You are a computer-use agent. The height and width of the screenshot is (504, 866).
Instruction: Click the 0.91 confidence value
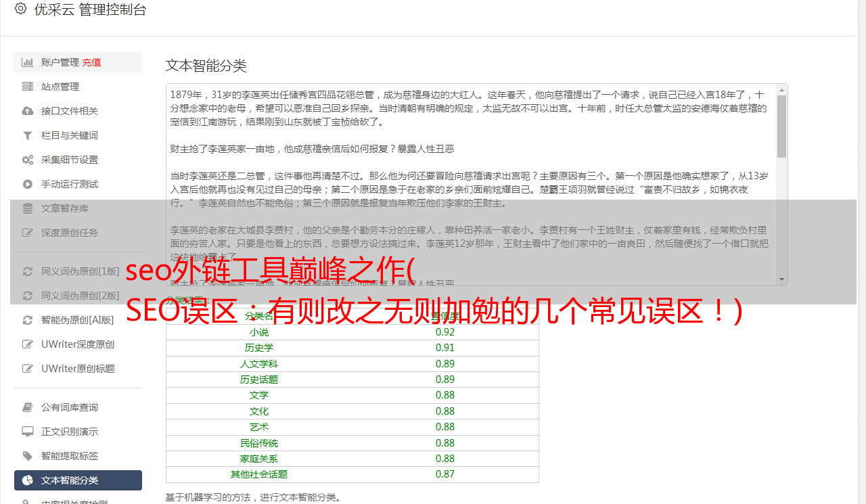(x=445, y=348)
